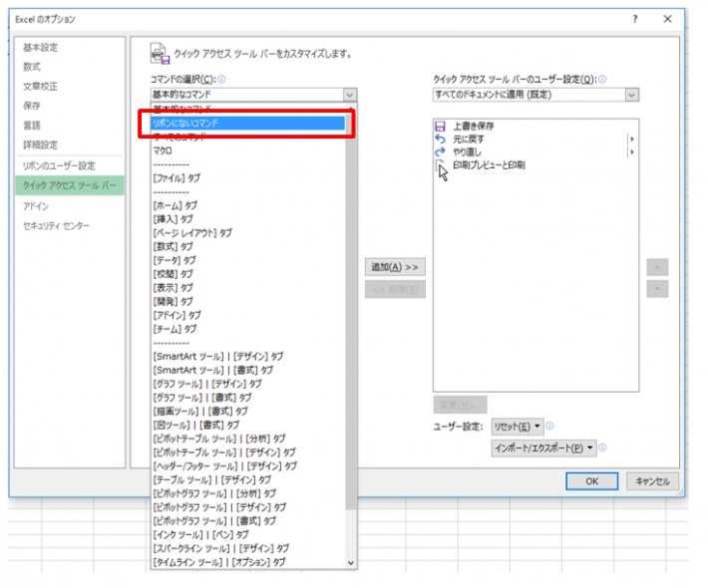The height and width of the screenshot is (588, 708).
Task: Click the move down arrow button
Action: pos(657,289)
